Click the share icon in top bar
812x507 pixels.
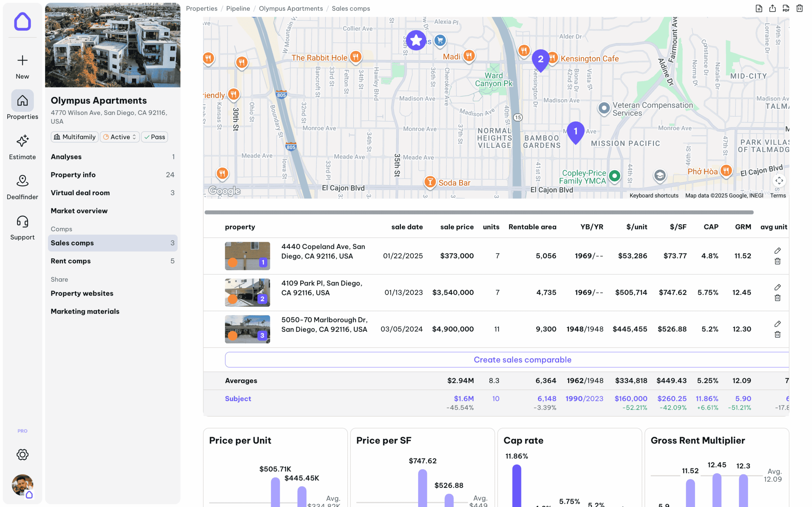[772, 8]
